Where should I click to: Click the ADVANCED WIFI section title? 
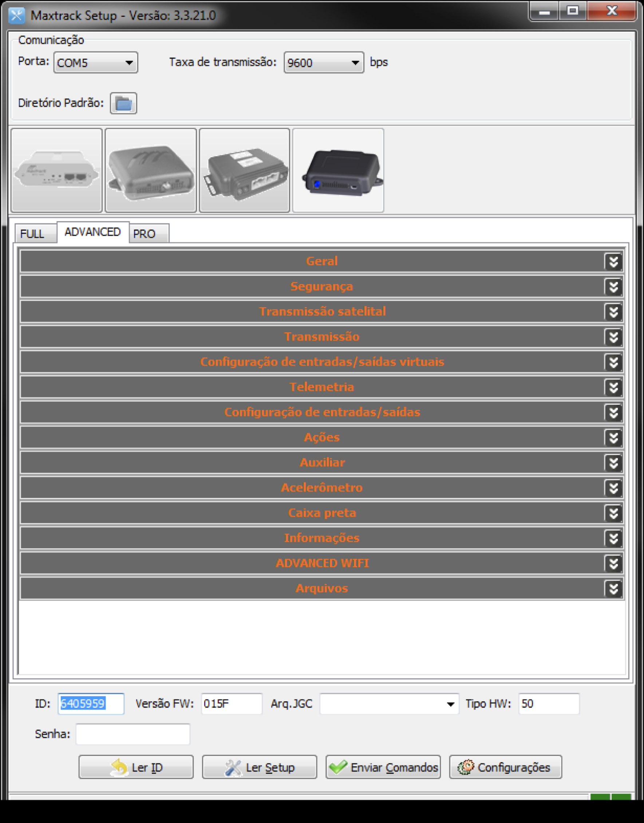[x=322, y=563]
